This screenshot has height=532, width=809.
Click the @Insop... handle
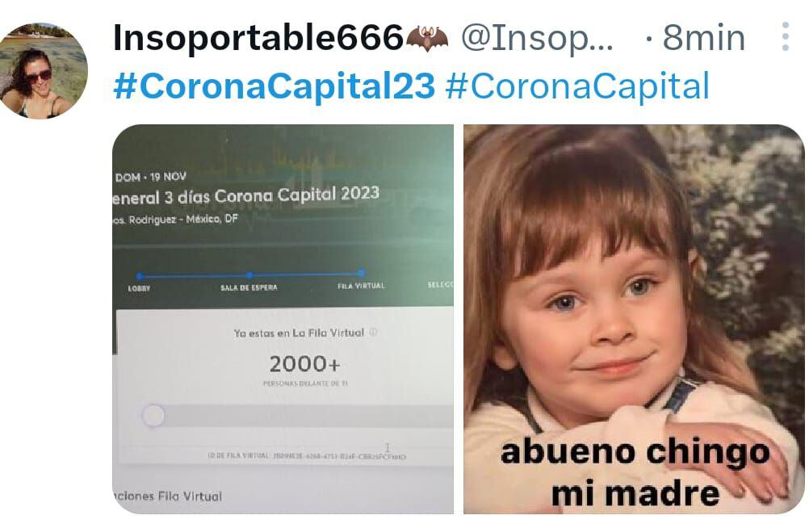pyautogui.click(x=537, y=38)
